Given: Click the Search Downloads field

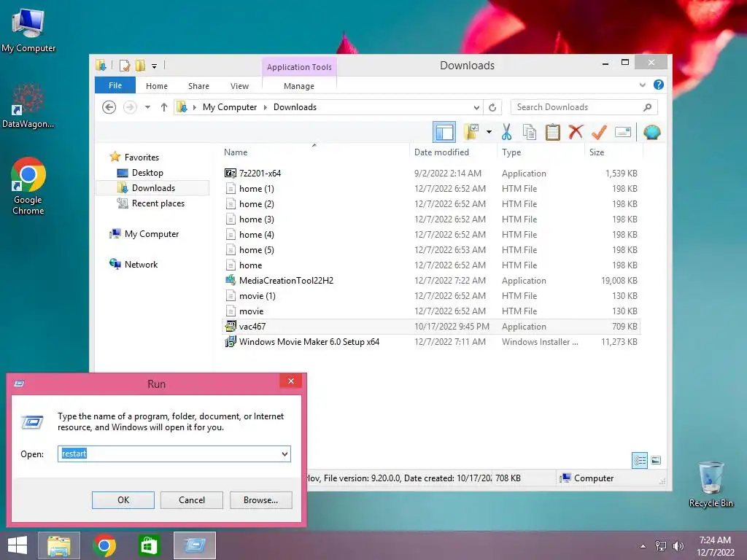Looking at the screenshot, I should pos(584,107).
